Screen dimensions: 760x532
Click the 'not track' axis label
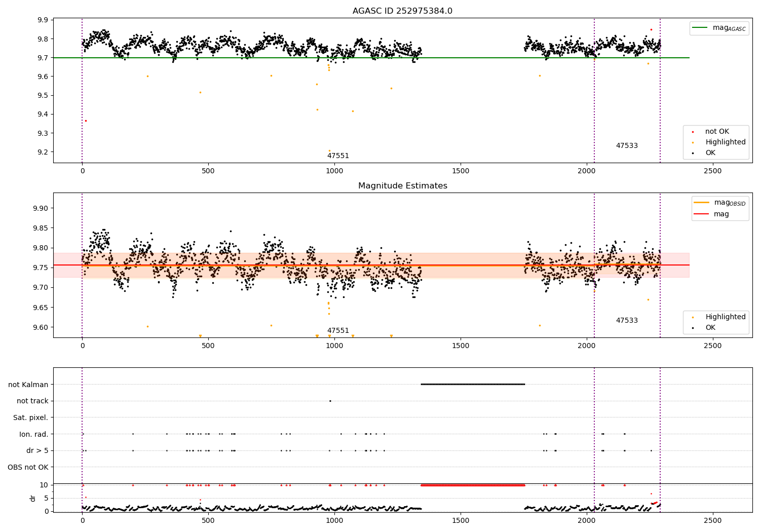pos(32,401)
